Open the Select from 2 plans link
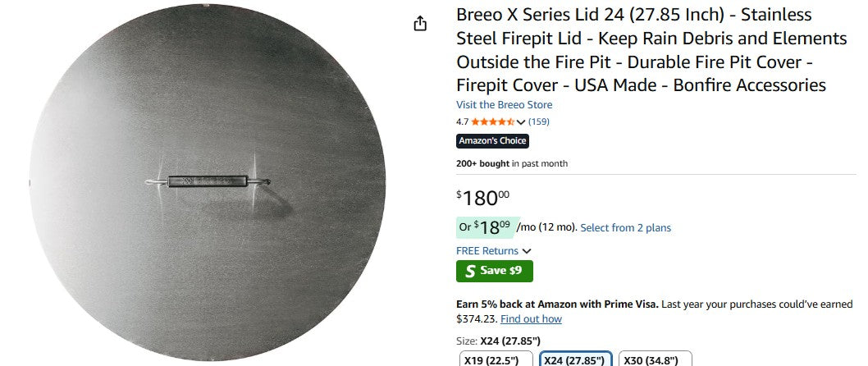 click(x=625, y=227)
